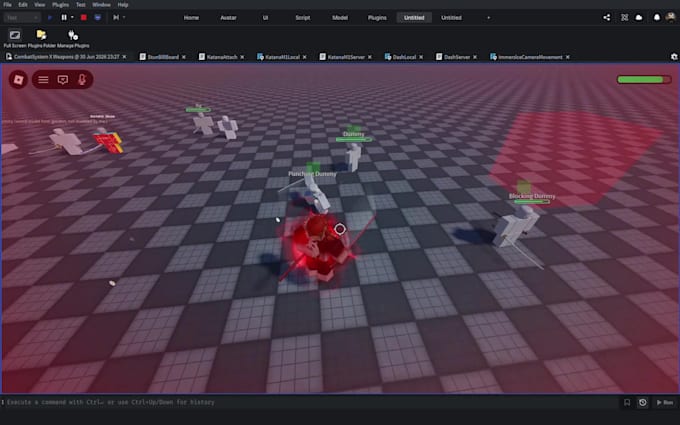Open tab bar settings gear
The height and width of the screenshot is (425, 680).
[674, 57]
